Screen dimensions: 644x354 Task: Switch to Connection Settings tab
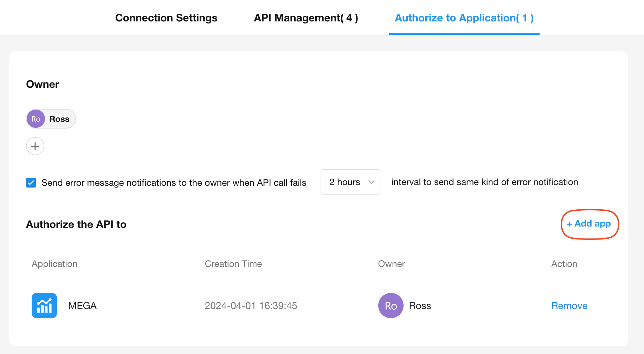166,18
